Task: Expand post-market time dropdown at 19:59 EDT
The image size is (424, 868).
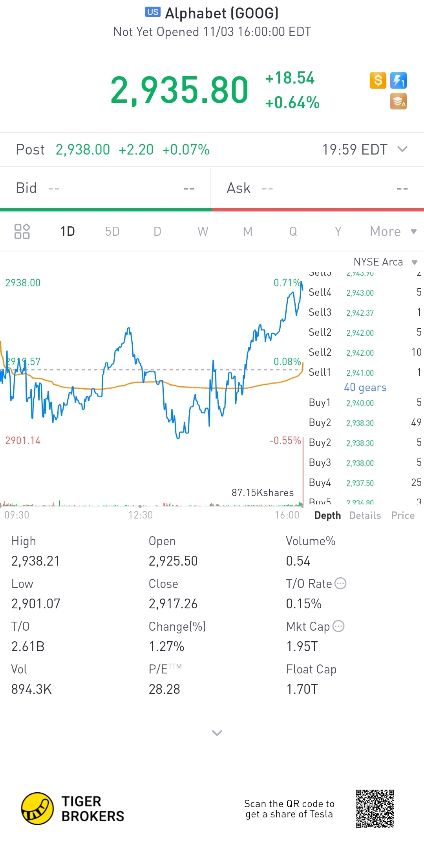Action: pos(365,149)
